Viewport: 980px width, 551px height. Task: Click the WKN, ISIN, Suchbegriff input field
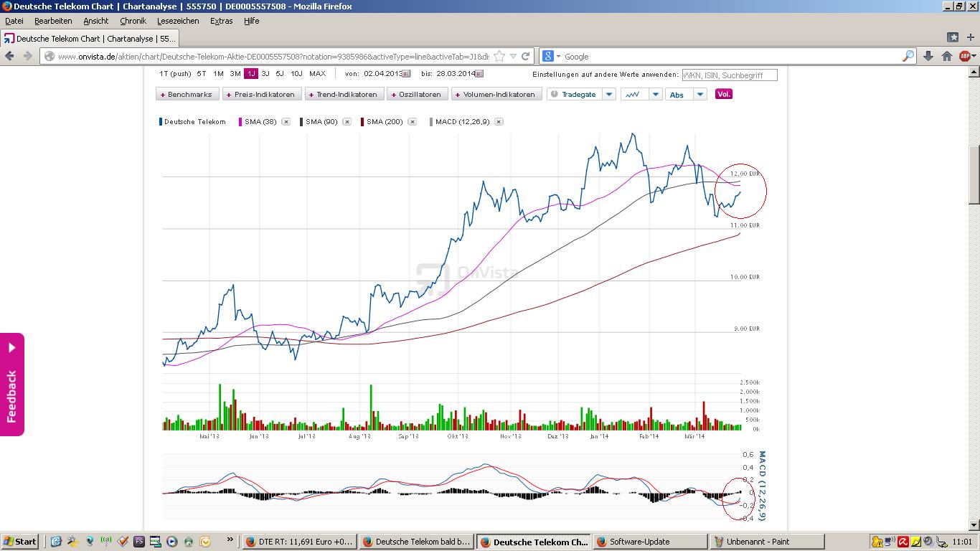click(729, 75)
